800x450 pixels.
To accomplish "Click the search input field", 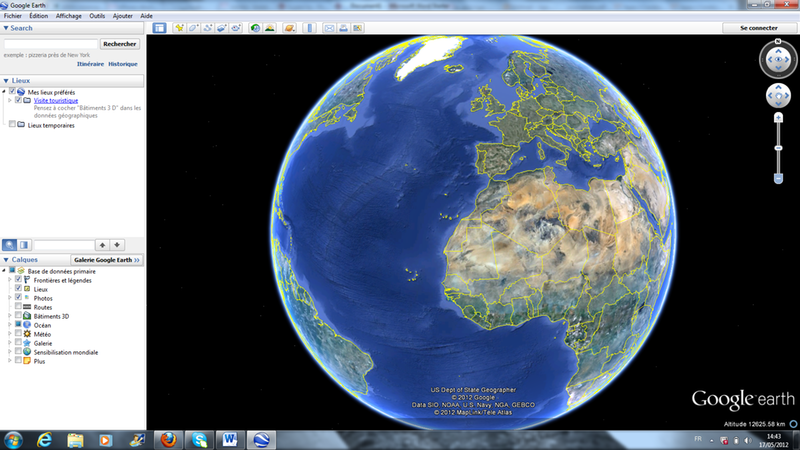I will click(x=50, y=44).
